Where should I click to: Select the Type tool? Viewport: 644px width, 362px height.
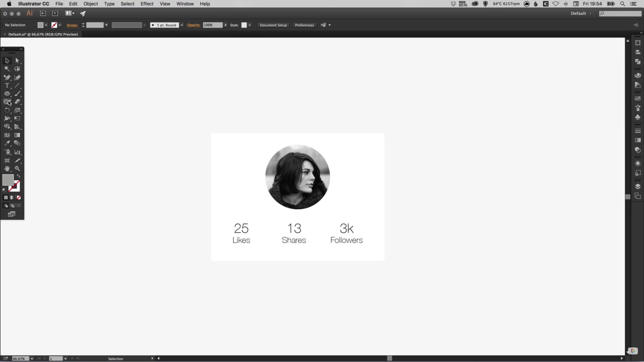point(7,85)
